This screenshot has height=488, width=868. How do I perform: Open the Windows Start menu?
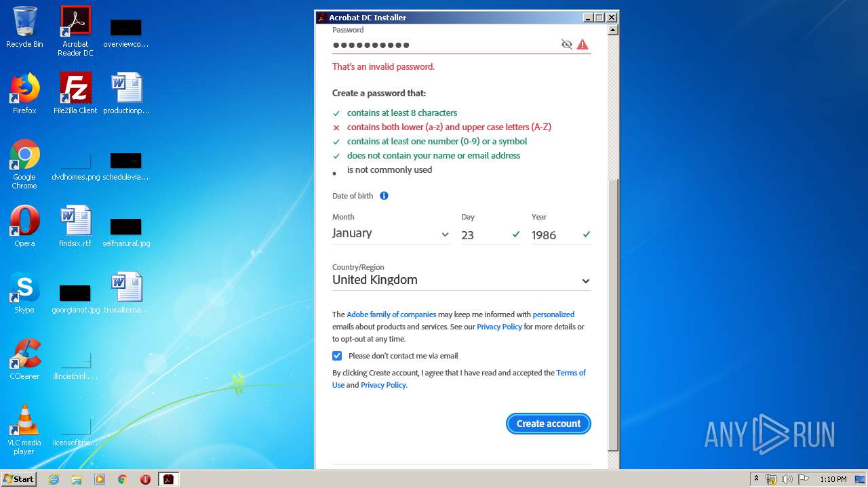[19, 479]
